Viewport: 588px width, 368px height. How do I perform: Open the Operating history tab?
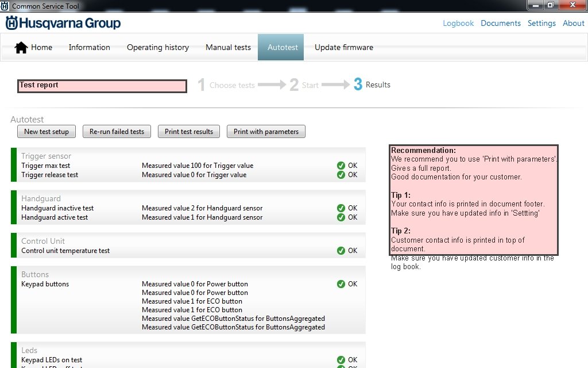[x=158, y=47]
